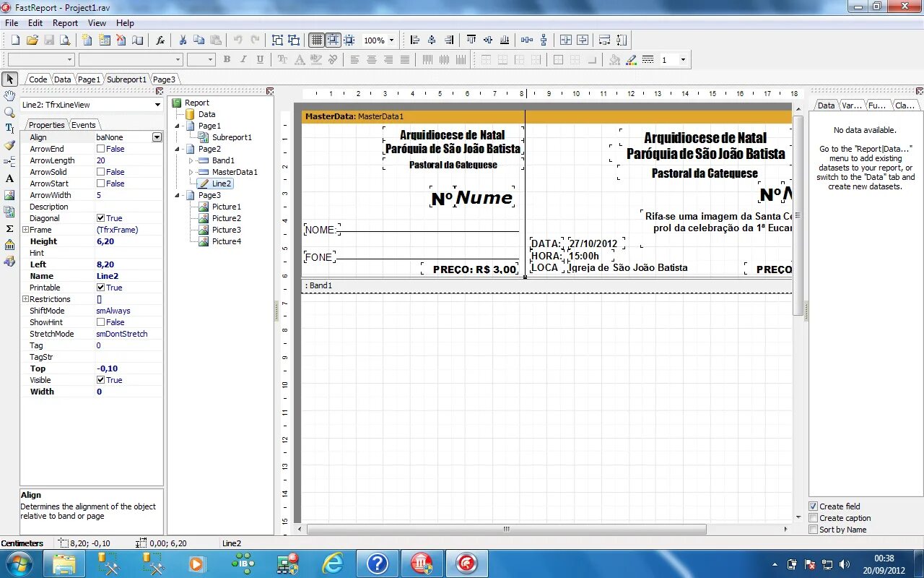The image size is (924, 578).
Task: Toggle the ArrowEnd checkbox
Action: point(100,149)
